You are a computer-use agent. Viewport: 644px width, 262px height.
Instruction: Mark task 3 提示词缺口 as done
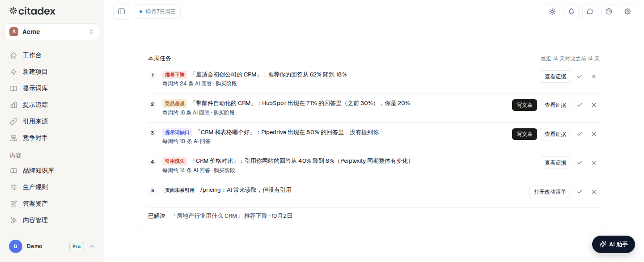(x=580, y=134)
